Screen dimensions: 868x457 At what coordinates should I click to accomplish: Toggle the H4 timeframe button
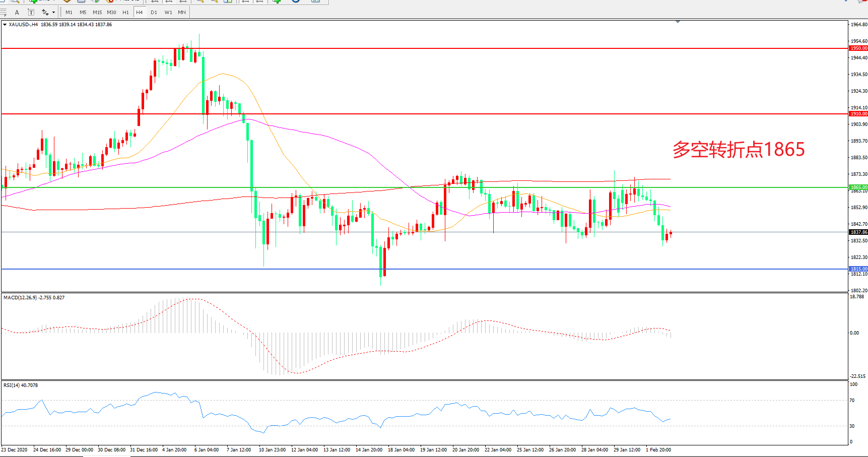coord(140,13)
